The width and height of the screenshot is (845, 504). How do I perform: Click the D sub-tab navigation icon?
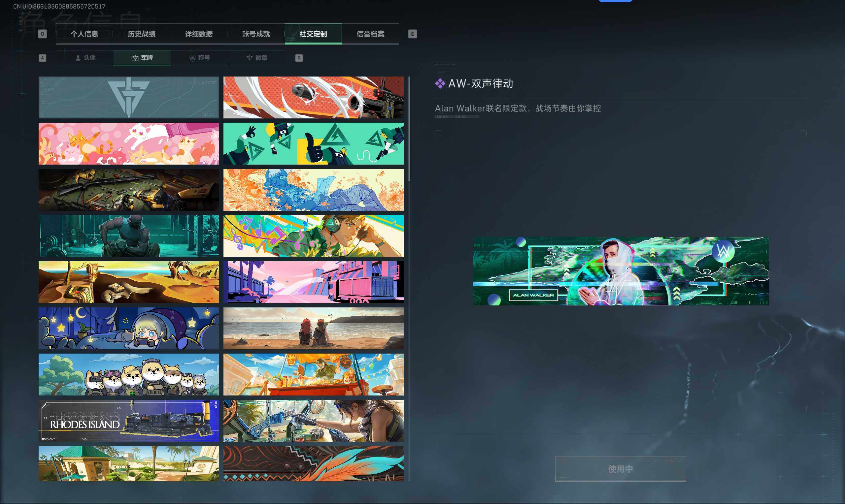(x=299, y=58)
